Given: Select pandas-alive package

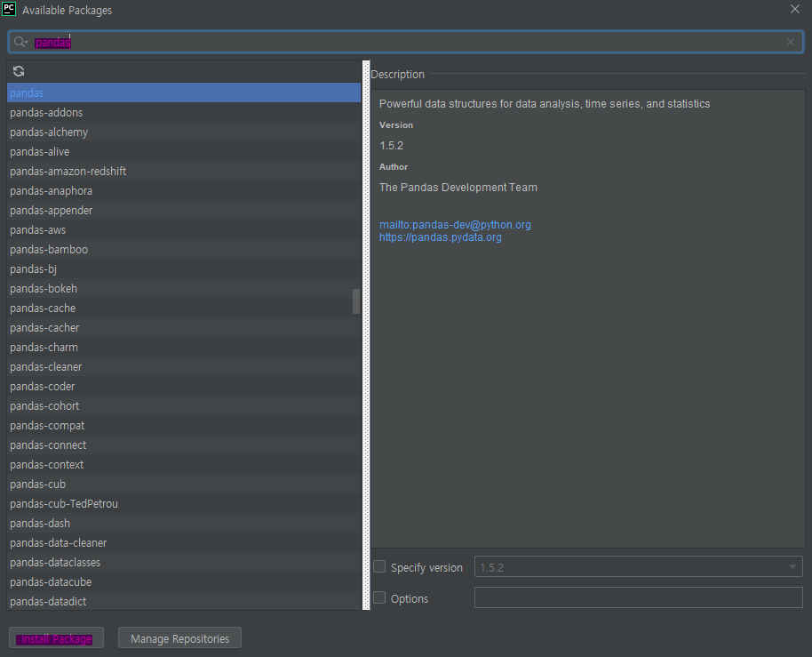Looking at the screenshot, I should 184,151.
